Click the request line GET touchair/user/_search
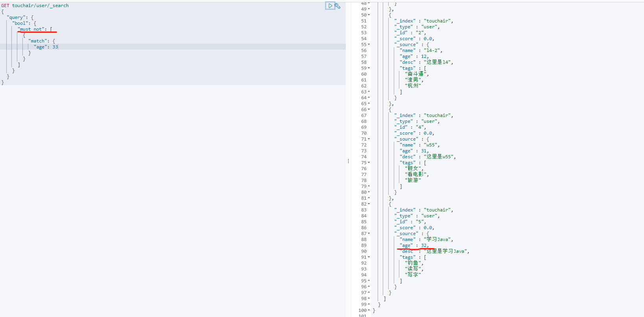Image resolution: width=644 pixels, height=317 pixels. 35,6
